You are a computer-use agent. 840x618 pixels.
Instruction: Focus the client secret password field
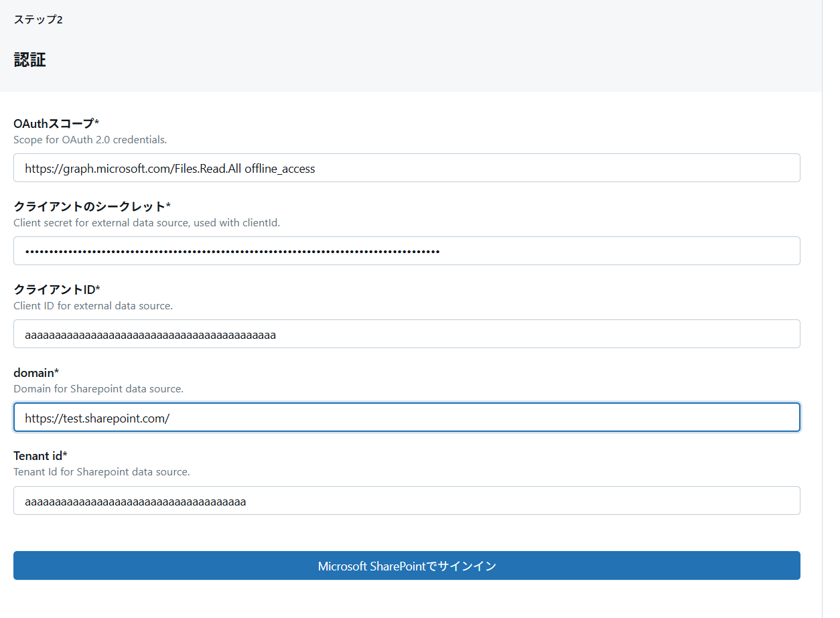click(x=407, y=251)
